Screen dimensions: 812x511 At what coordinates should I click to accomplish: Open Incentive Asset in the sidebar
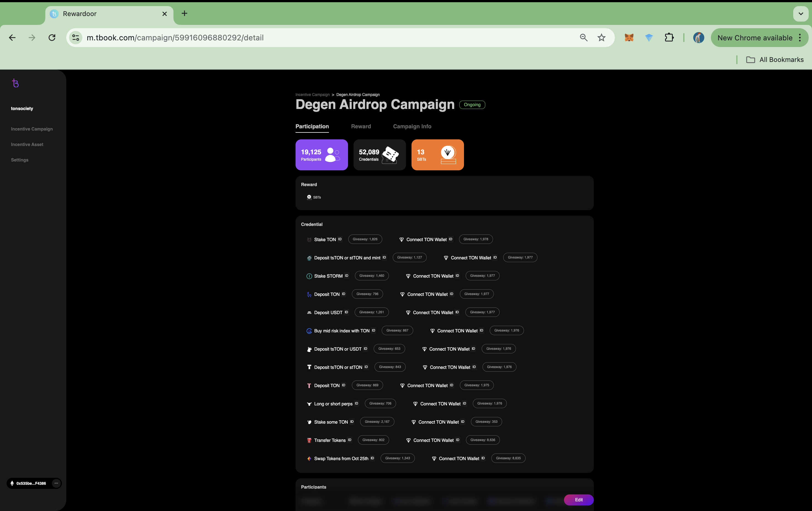[x=27, y=144]
